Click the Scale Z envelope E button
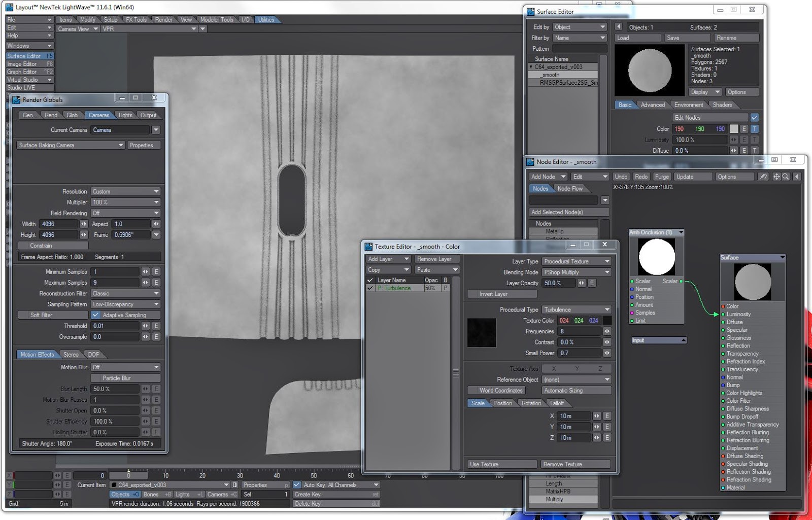Image resolution: width=812 pixels, height=520 pixels. point(607,437)
